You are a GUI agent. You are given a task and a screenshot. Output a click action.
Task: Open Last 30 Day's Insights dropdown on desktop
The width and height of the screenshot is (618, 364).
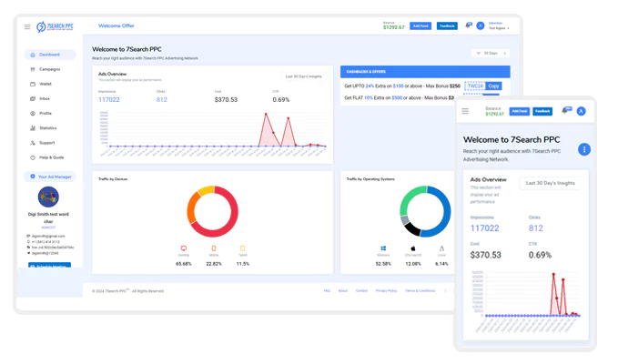(x=303, y=76)
